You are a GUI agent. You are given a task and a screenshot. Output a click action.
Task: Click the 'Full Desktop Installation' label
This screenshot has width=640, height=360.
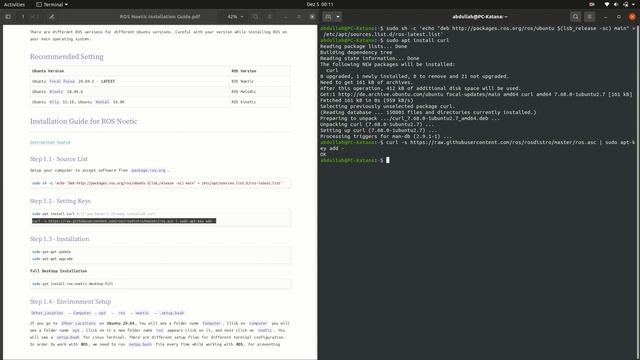[58, 271]
